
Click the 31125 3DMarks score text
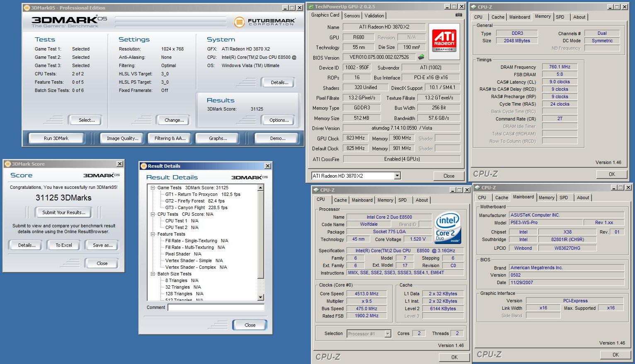tap(63, 198)
